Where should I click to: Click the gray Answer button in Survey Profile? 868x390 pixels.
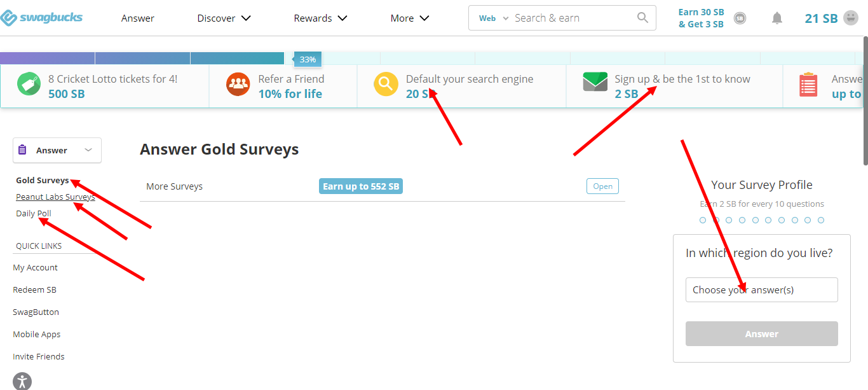click(762, 334)
